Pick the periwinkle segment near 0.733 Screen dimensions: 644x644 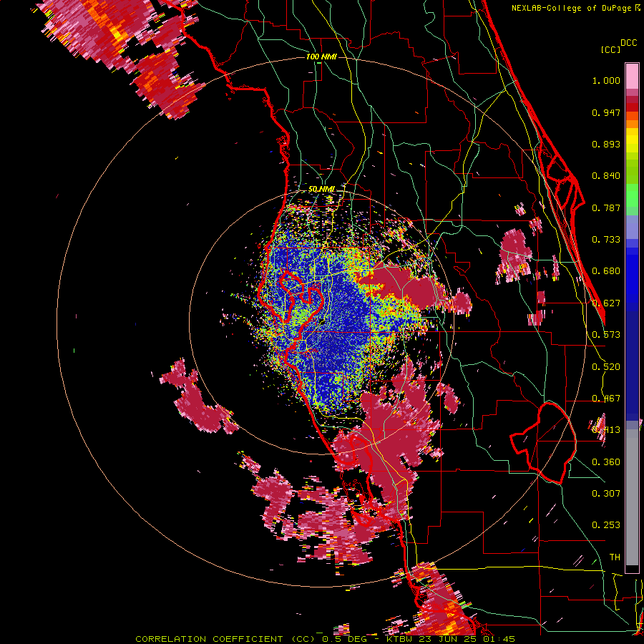coord(632,227)
